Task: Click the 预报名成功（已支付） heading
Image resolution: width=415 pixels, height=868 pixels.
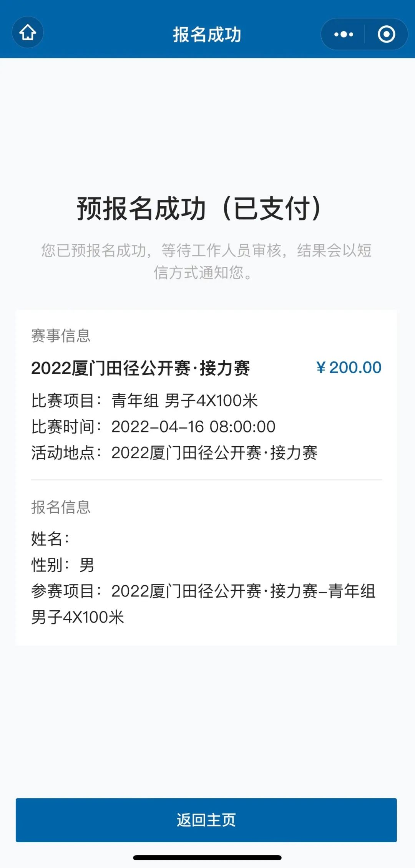Action: [x=199, y=209]
